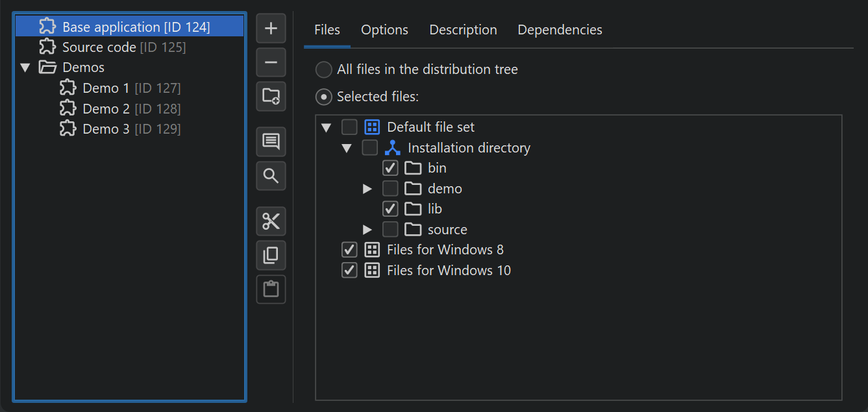The width and height of the screenshot is (868, 412).
Task: Enable the demo folder checkbox
Action: [x=390, y=189]
